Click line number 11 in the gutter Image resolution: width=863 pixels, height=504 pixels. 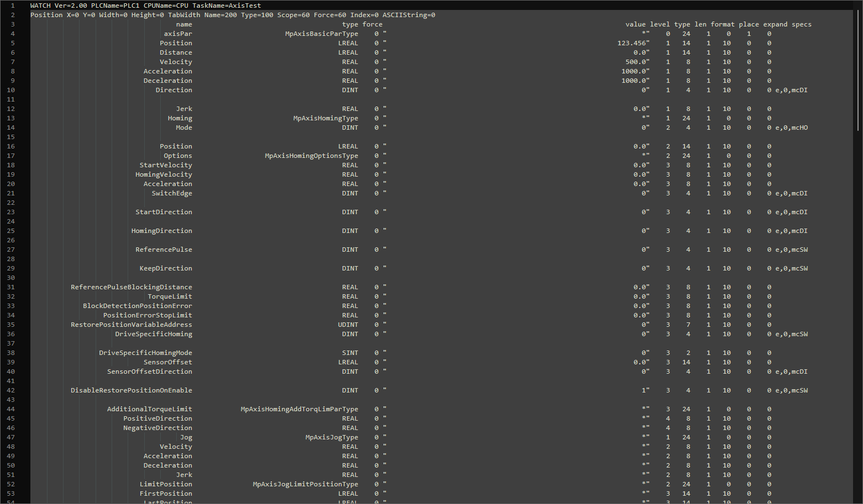11,99
